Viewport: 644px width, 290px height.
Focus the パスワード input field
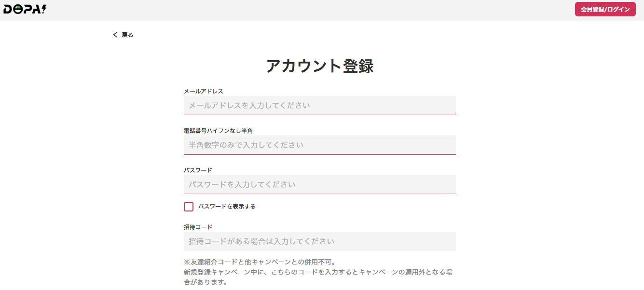(319, 185)
